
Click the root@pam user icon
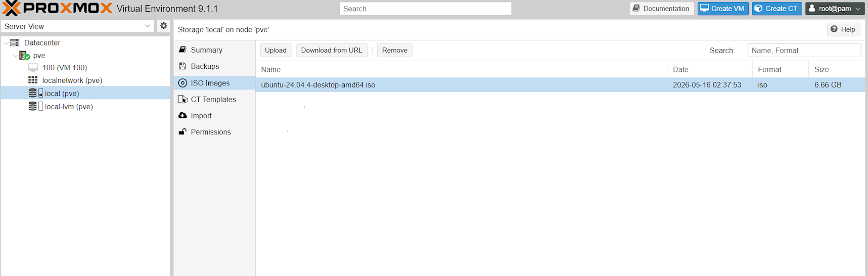pos(812,8)
